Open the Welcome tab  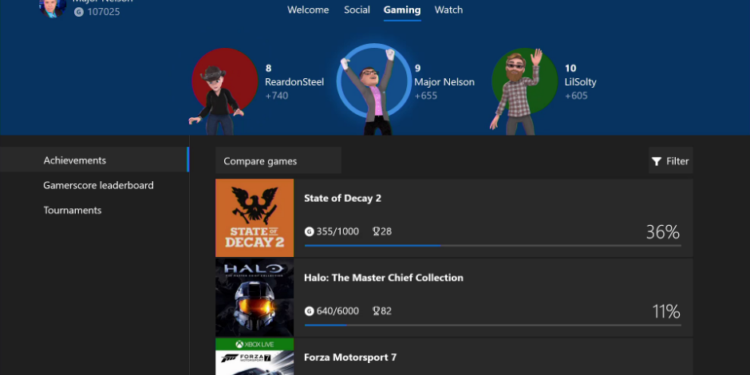click(x=308, y=10)
